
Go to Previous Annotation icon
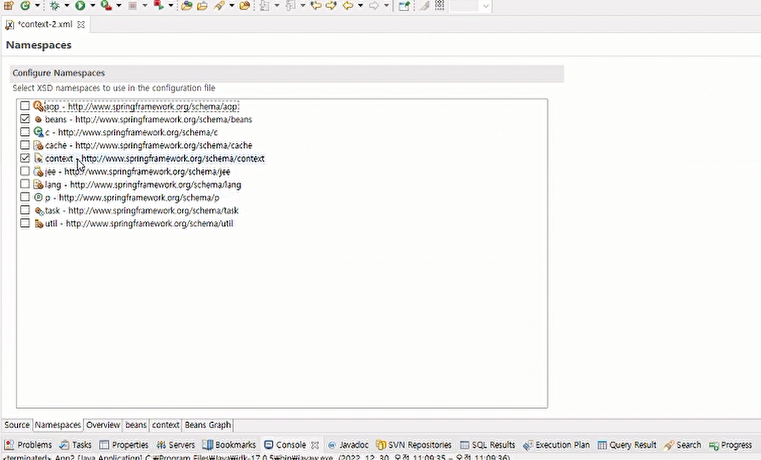[x=290, y=6]
